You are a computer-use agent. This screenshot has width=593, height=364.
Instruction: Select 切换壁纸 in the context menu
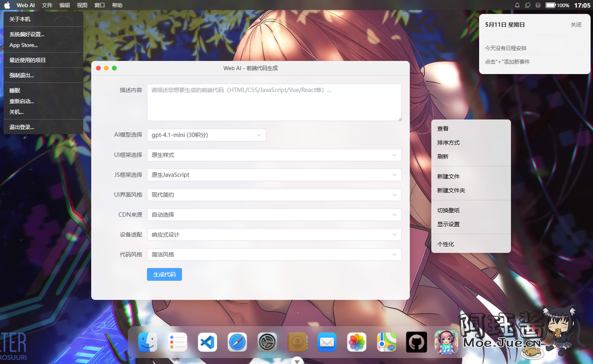tap(471, 210)
